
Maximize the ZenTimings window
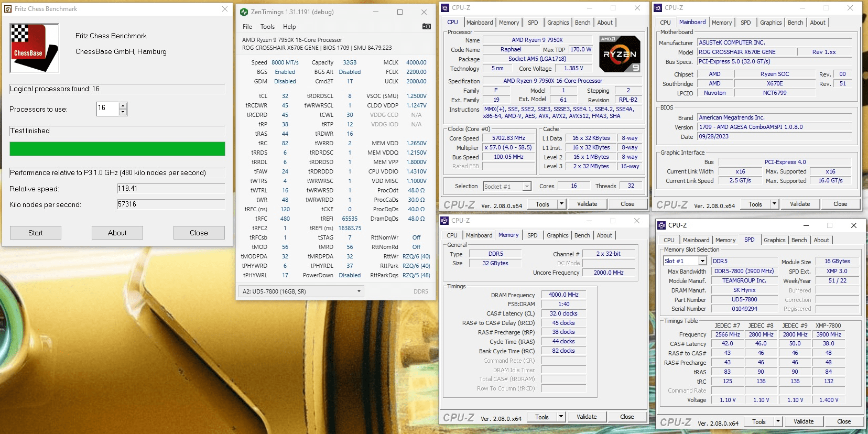point(400,12)
